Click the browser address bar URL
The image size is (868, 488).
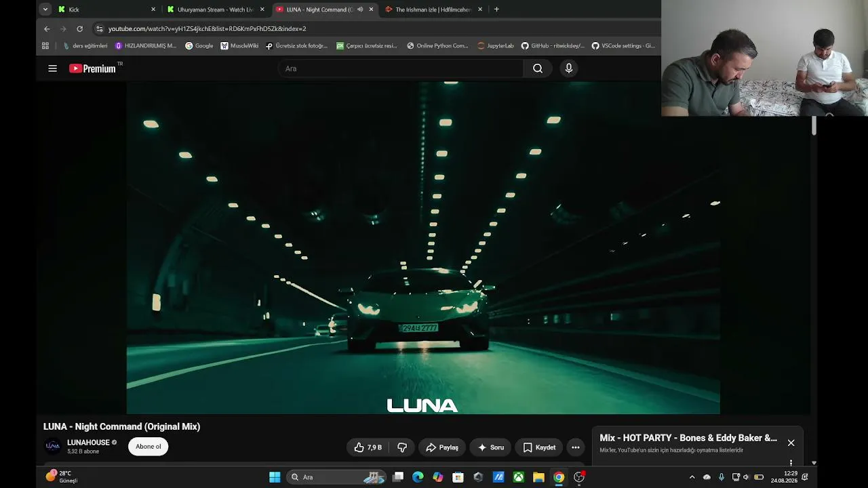(x=208, y=28)
